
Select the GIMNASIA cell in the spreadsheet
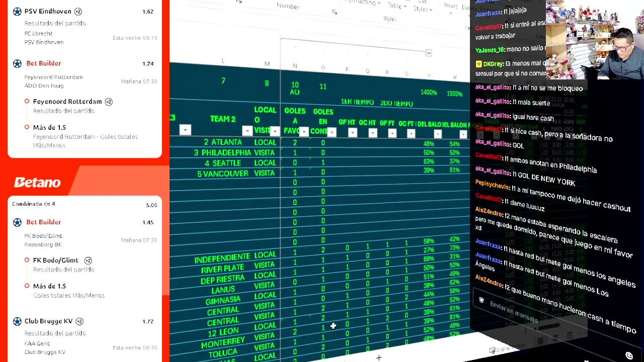[223, 301]
